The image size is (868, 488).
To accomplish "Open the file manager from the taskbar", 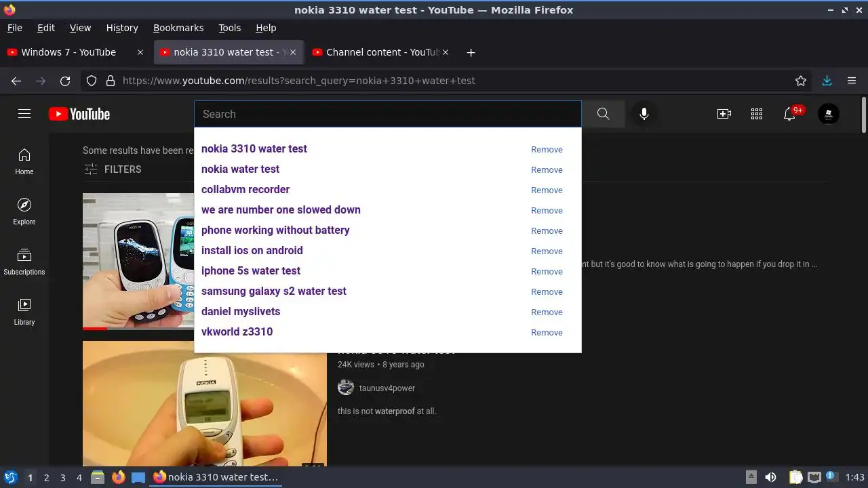I will (x=98, y=477).
